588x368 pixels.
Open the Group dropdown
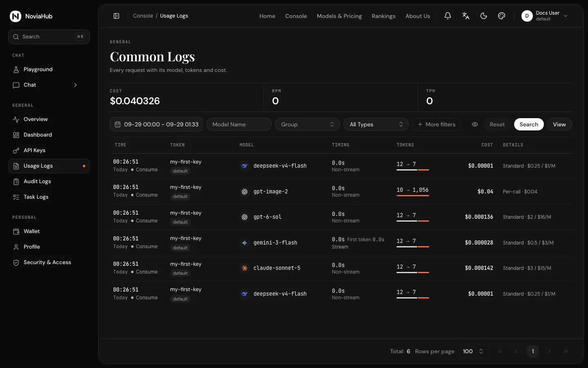tap(307, 124)
